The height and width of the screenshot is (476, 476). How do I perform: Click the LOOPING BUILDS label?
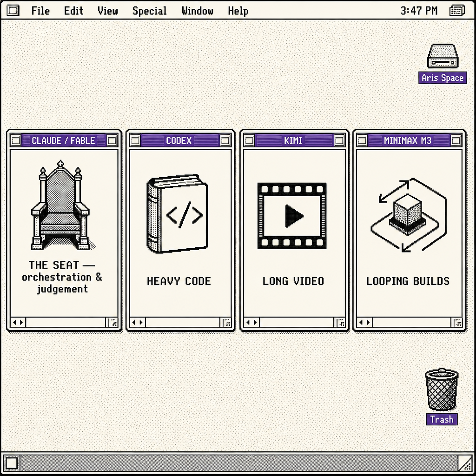(x=408, y=281)
